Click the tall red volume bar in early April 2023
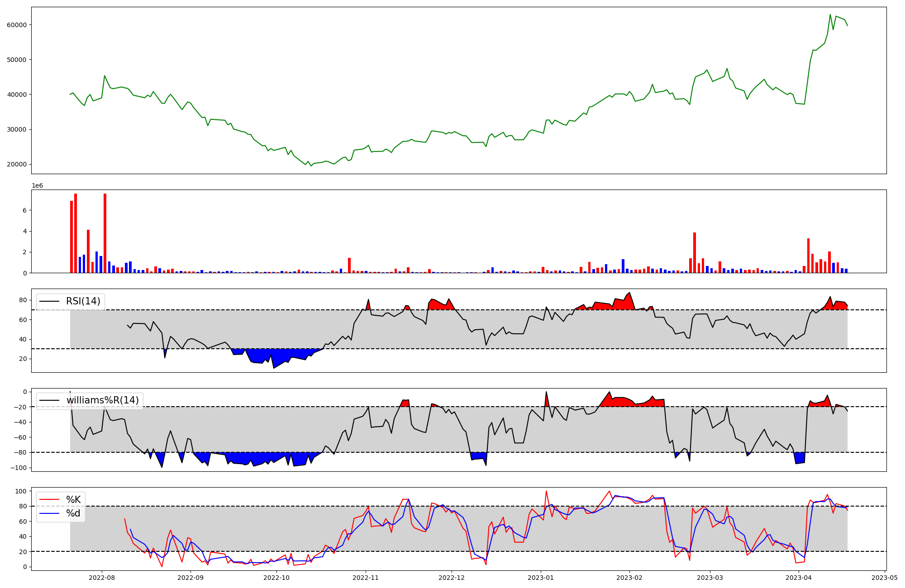Viewport: 905px width, 588px height. (x=808, y=256)
